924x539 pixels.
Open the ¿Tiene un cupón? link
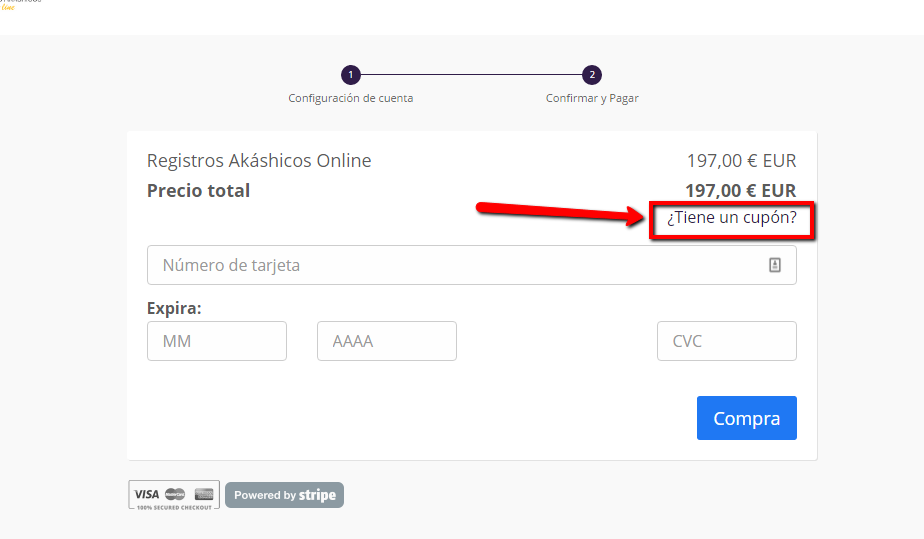coord(731,217)
